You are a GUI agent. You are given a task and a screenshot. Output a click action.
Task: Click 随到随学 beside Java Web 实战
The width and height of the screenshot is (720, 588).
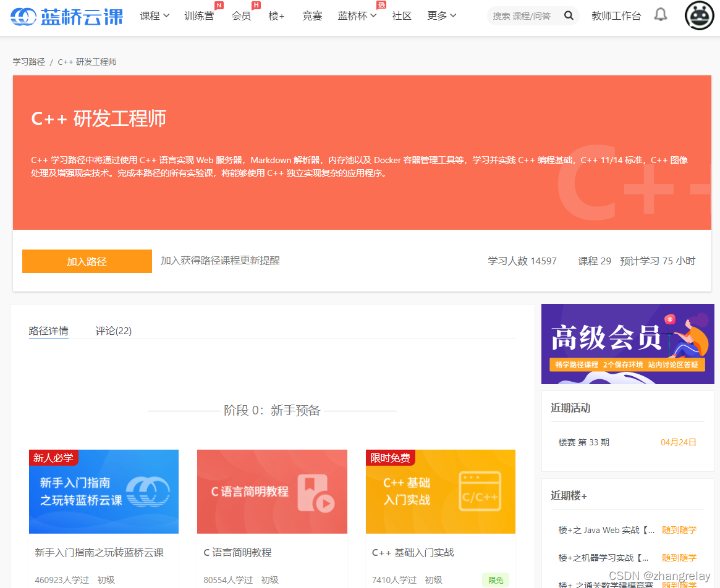[x=679, y=530]
